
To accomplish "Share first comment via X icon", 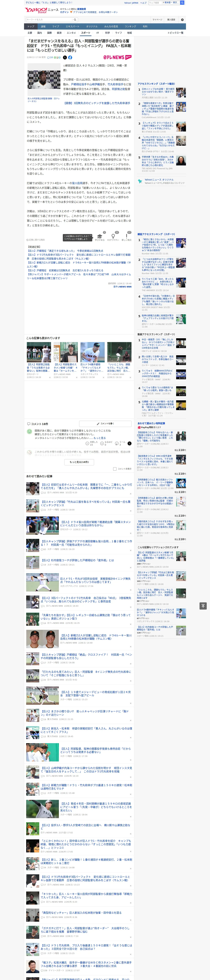I will [130, 444].
